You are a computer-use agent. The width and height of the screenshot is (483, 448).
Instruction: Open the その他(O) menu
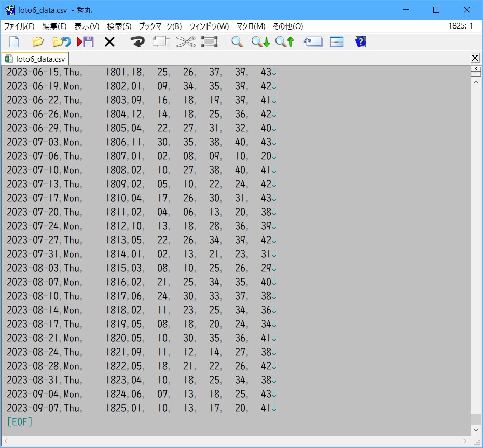tap(288, 26)
